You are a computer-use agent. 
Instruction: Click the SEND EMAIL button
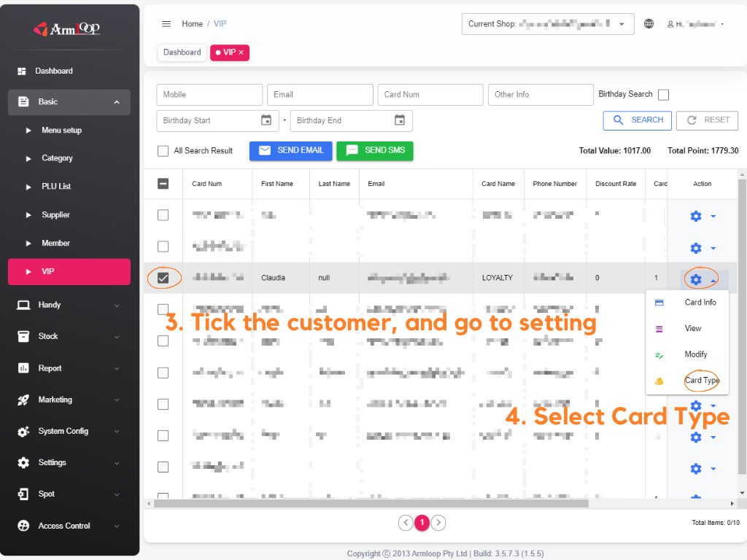pos(290,150)
